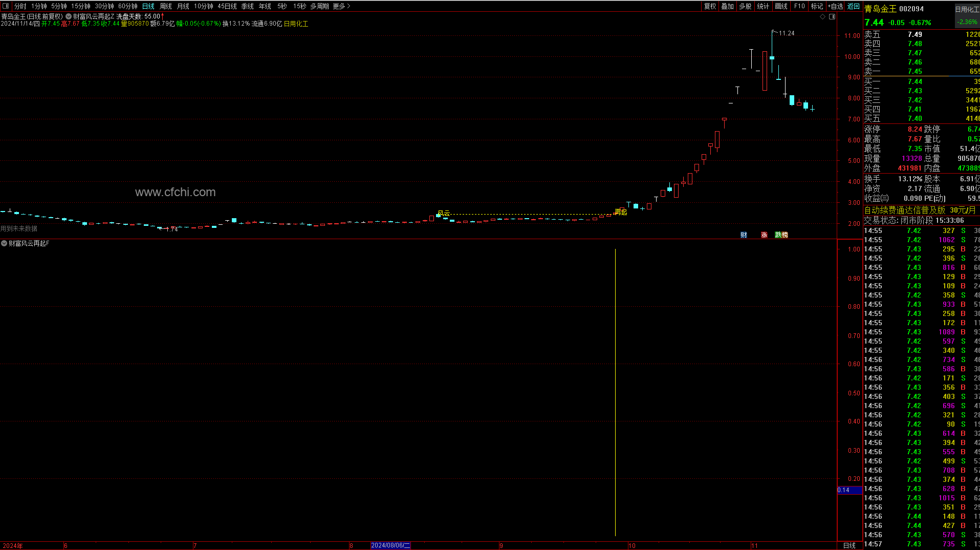Viewport: 980px width, 550px height.
Task: Select the 买五 bid row at 7.40
Action: tap(922, 118)
